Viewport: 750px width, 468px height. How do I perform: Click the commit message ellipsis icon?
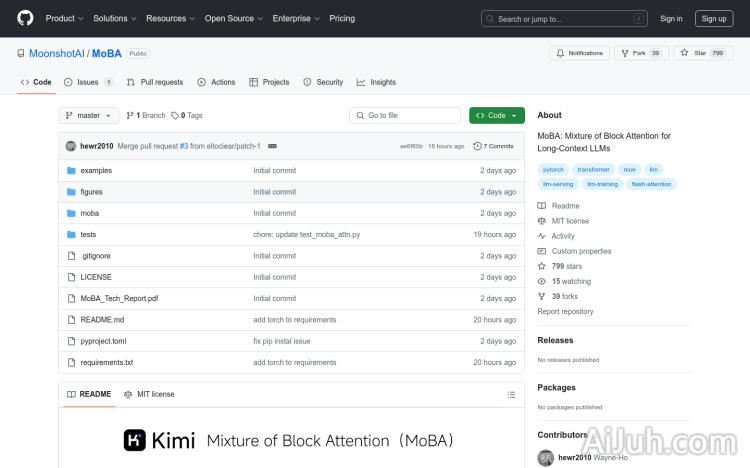pyautogui.click(x=272, y=146)
